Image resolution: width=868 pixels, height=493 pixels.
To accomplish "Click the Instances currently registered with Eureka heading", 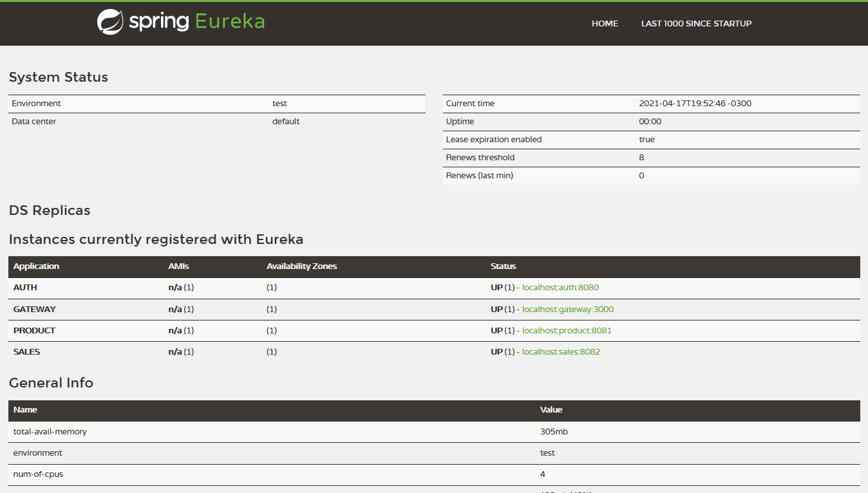I will 156,239.
